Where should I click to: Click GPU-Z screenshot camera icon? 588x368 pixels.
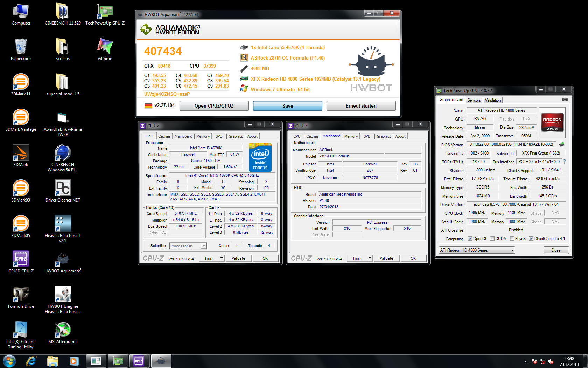tap(565, 100)
